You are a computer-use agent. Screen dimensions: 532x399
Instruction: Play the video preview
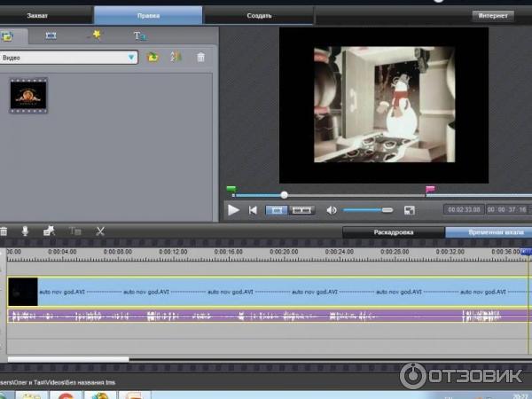(x=233, y=210)
